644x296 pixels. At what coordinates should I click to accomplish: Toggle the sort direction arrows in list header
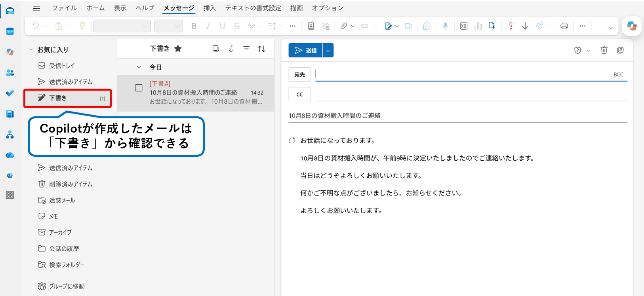[x=261, y=49]
